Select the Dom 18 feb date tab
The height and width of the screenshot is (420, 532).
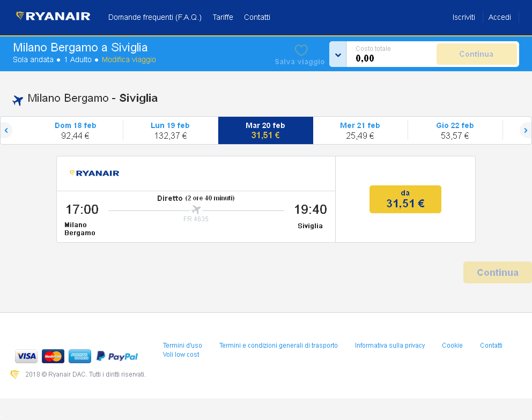(76, 130)
